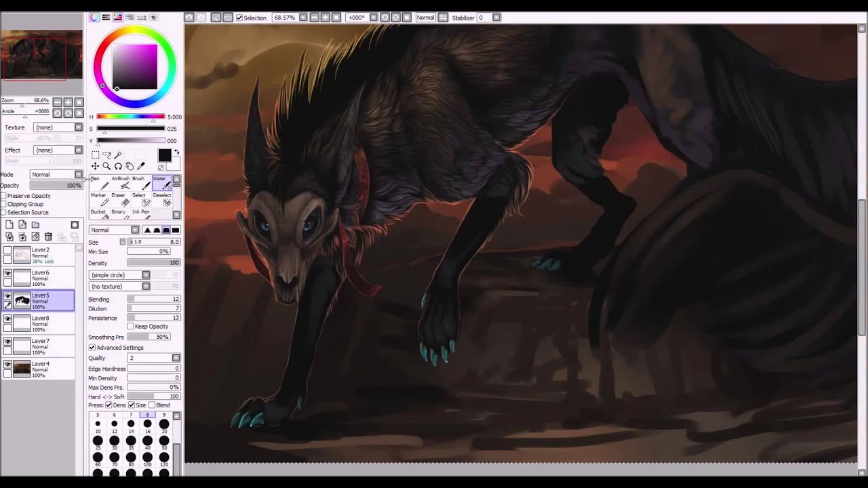Select the AirBrush tool

coord(121,182)
